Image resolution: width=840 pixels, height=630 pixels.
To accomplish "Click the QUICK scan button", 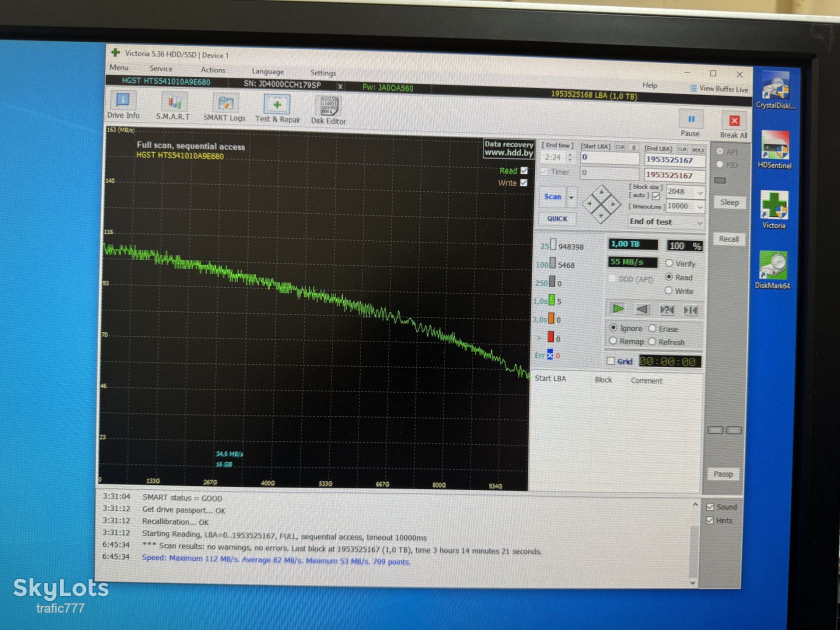I will 557,218.
